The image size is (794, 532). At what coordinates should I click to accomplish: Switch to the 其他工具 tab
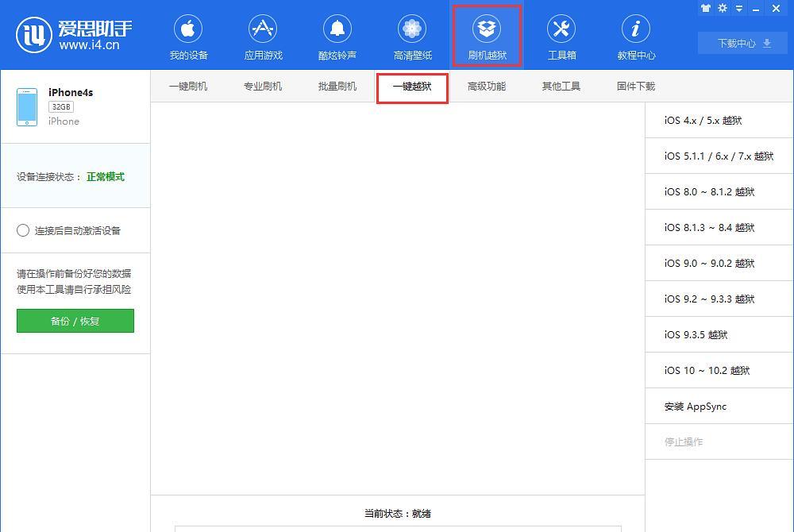click(x=561, y=87)
